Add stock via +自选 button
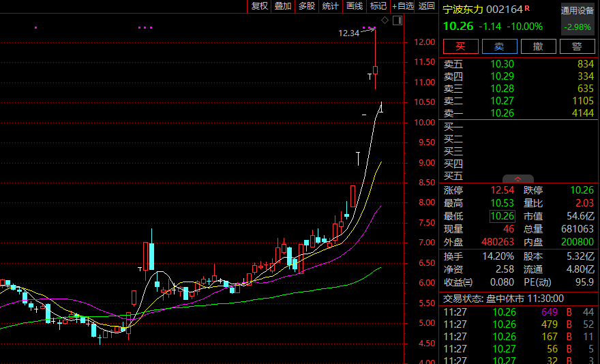The width and height of the screenshot is (600, 364). pyautogui.click(x=403, y=5)
